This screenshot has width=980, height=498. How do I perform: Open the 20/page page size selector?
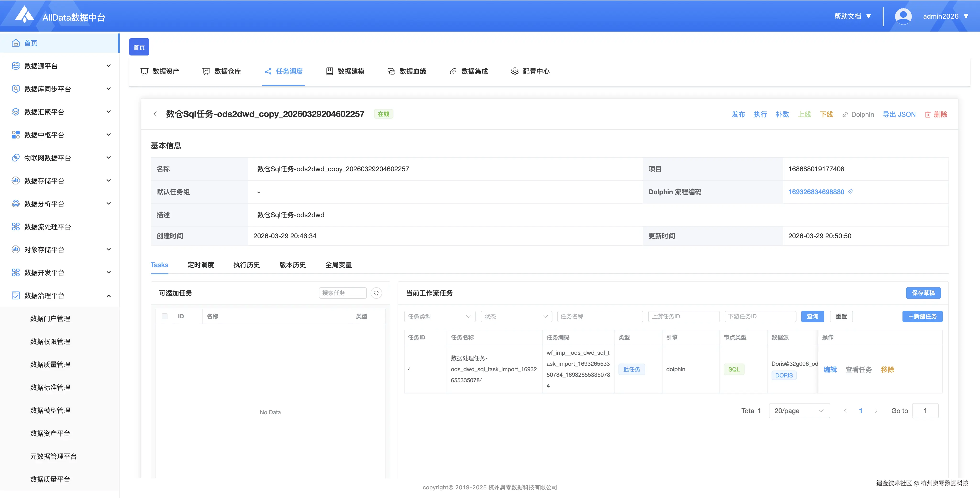click(799, 410)
